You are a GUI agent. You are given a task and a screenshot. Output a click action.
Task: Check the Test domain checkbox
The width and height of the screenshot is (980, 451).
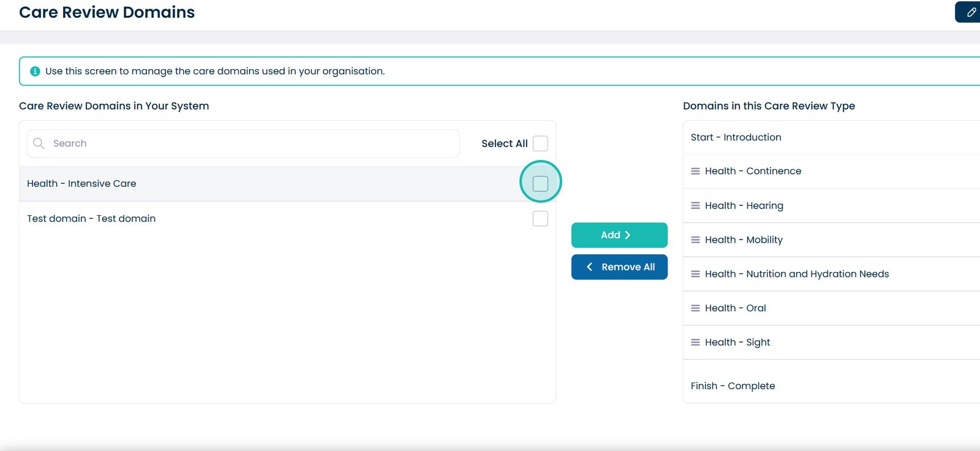540,219
